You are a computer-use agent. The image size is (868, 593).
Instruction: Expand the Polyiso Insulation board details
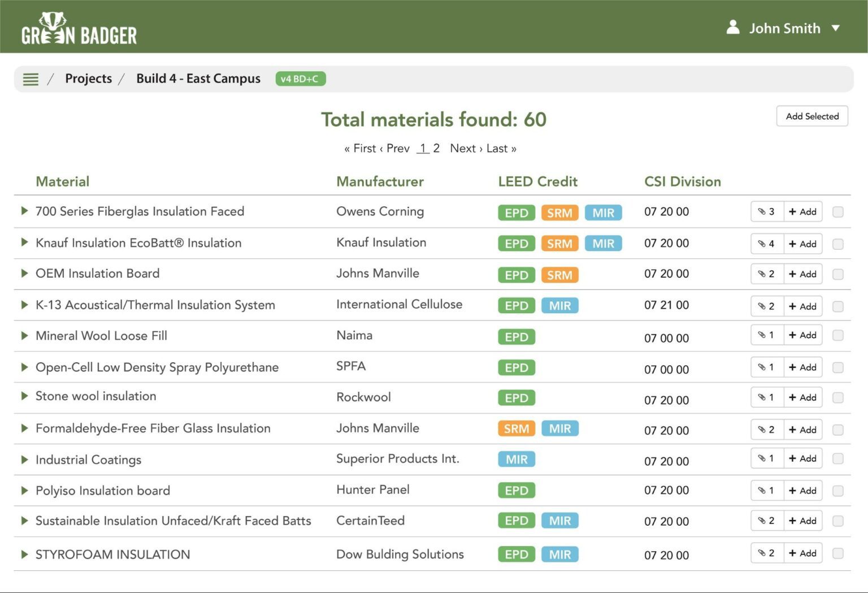tap(24, 491)
